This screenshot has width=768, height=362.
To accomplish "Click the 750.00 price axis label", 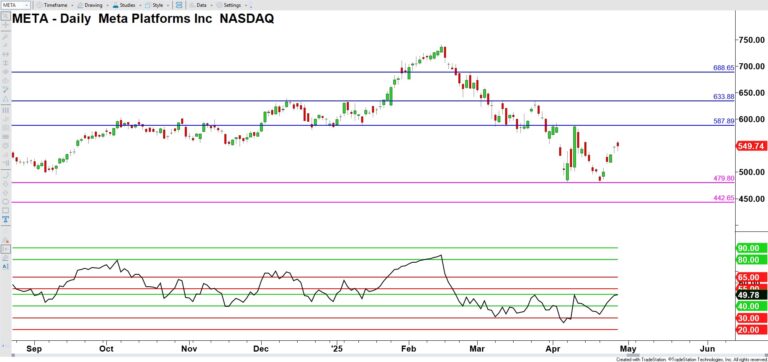I will (x=752, y=40).
